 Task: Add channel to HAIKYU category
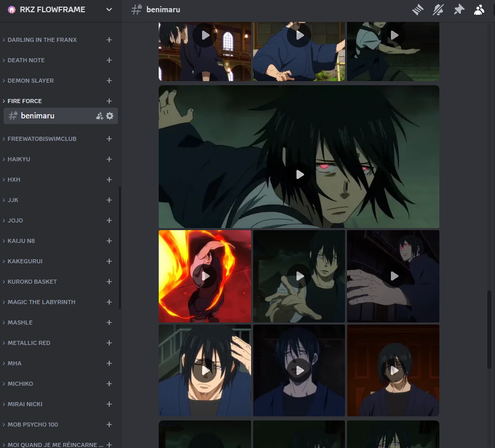[109, 159]
